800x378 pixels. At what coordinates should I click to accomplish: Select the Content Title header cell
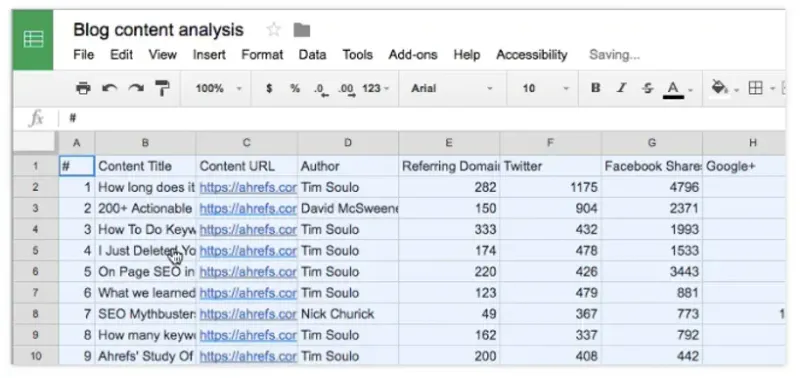click(145, 166)
